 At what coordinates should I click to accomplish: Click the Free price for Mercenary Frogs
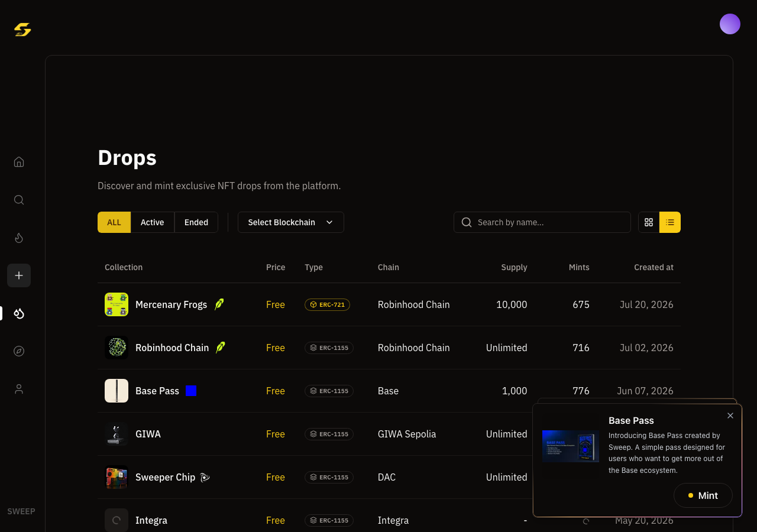[x=276, y=304]
